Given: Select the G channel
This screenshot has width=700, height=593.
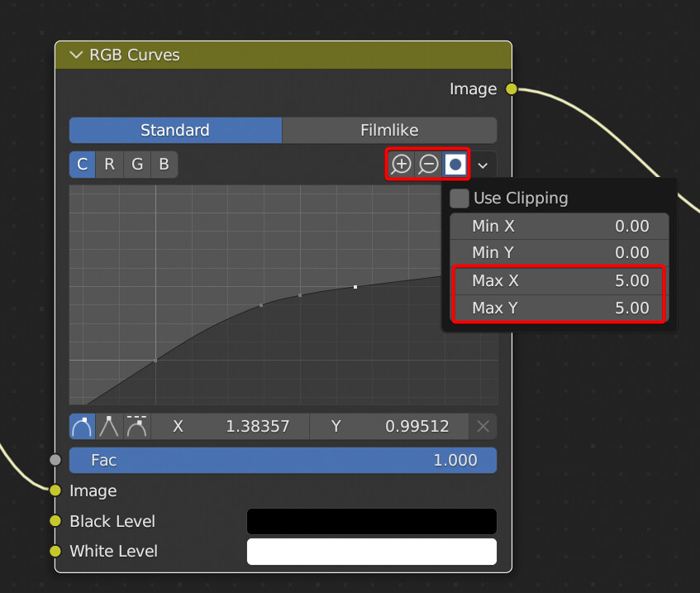Looking at the screenshot, I should point(137,165).
